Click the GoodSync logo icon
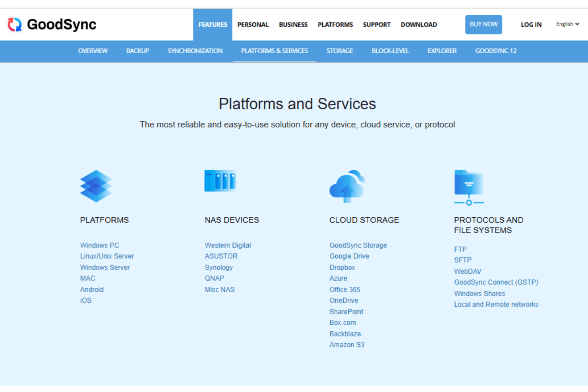This screenshot has height=392, width=588. tap(15, 25)
